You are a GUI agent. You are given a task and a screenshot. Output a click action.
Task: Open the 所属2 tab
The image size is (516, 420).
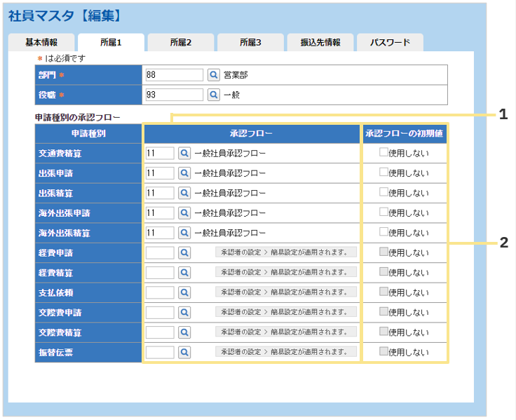[181, 43]
